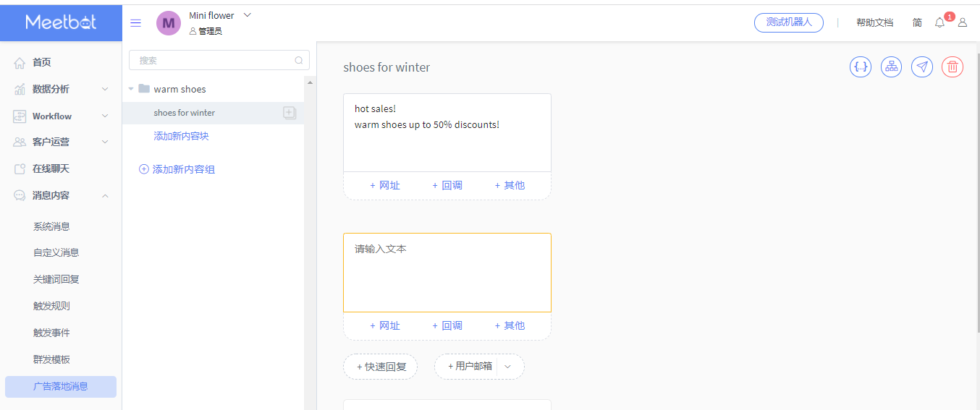Screen dimensions: 980x410
Task: Click the copy icon beside shoes for winter
Action: [290, 113]
